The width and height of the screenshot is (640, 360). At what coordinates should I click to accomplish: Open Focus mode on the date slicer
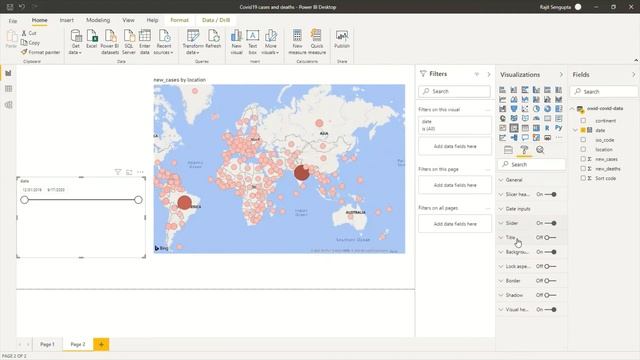[x=129, y=172]
